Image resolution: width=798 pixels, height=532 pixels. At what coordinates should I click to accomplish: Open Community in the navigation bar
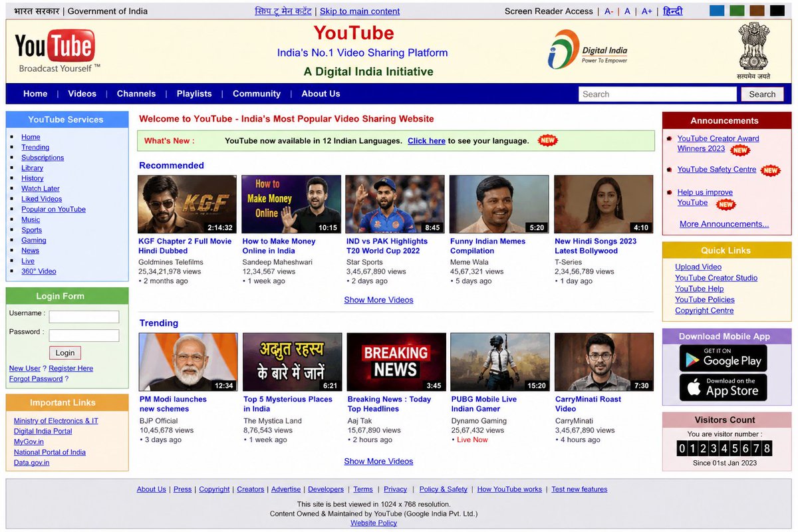[257, 94]
